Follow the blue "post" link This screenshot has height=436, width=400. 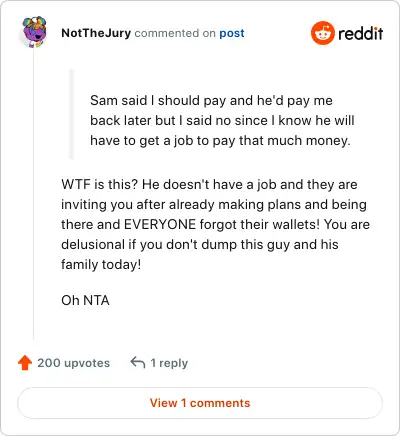[232, 33]
